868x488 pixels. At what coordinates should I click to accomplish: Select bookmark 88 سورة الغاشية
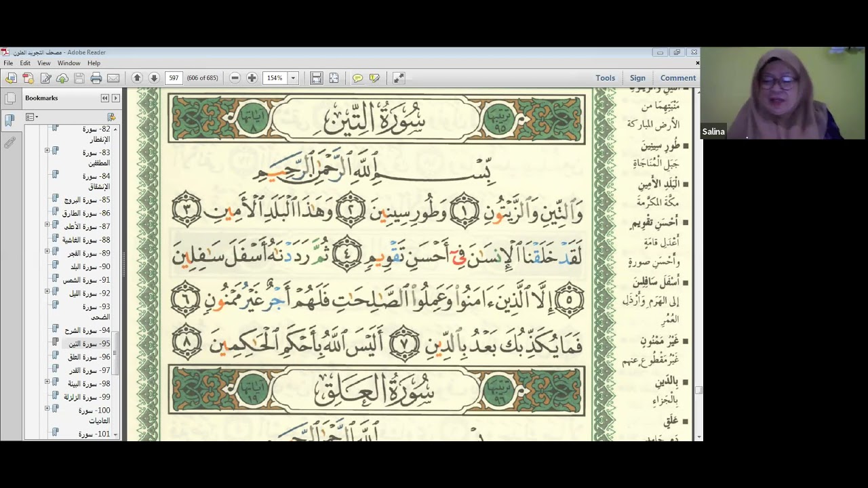(86, 240)
